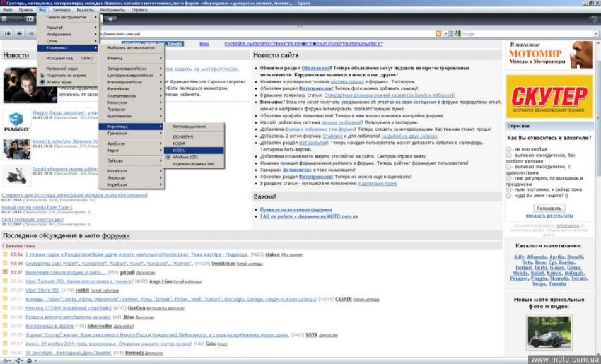Image resolution: width=601 pixels, height=364 pixels.
Task: Open the FAQ по работе с форумом link
Action: pos(309,216)
